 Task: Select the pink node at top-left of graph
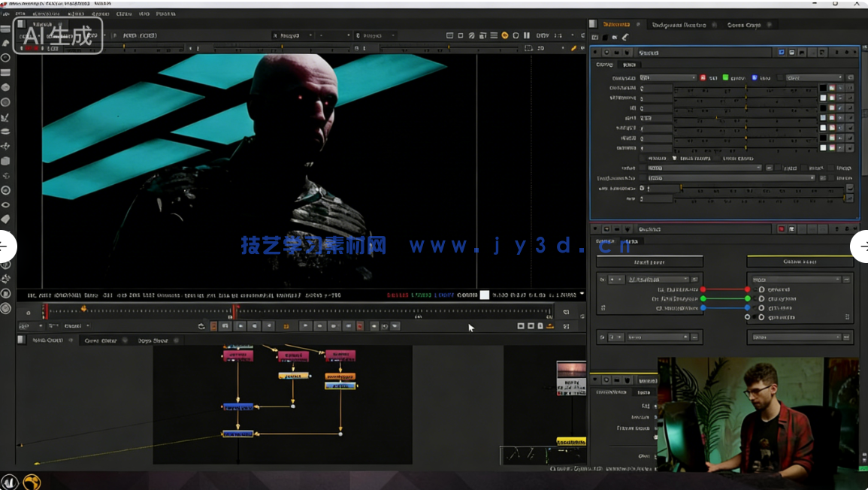237,355
